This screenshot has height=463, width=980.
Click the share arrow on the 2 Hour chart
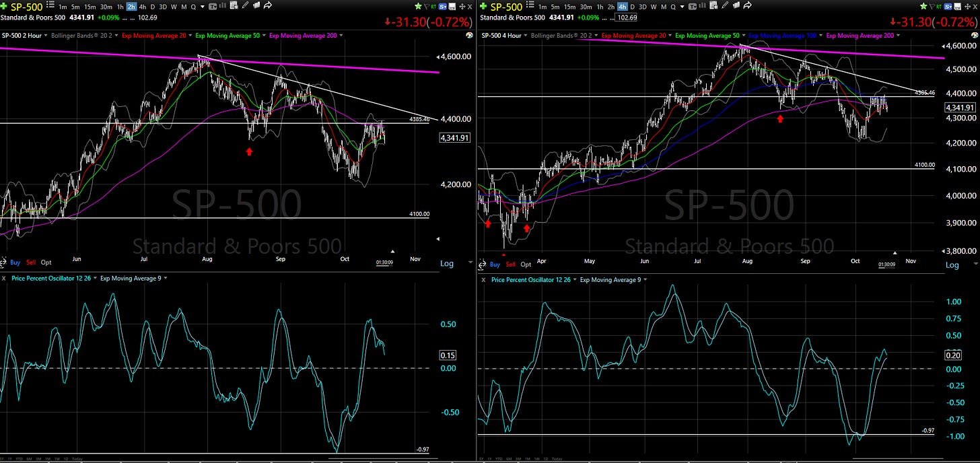(267, 5)
